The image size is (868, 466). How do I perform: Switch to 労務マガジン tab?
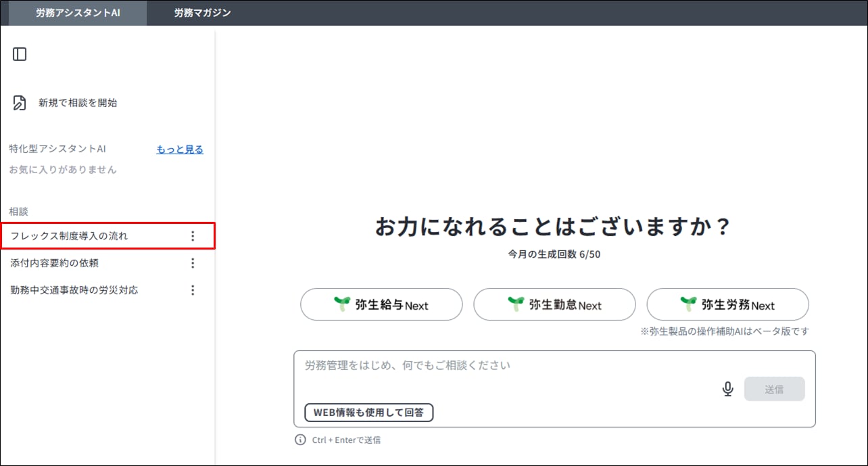202,13
